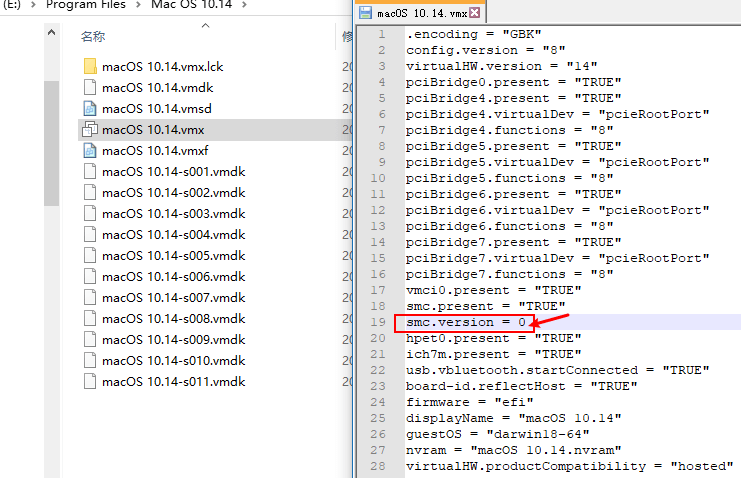The width and height of the screenshot is (741, 478).
Task: Click line number 1 in the editor gutter
Action: [381, 34]
